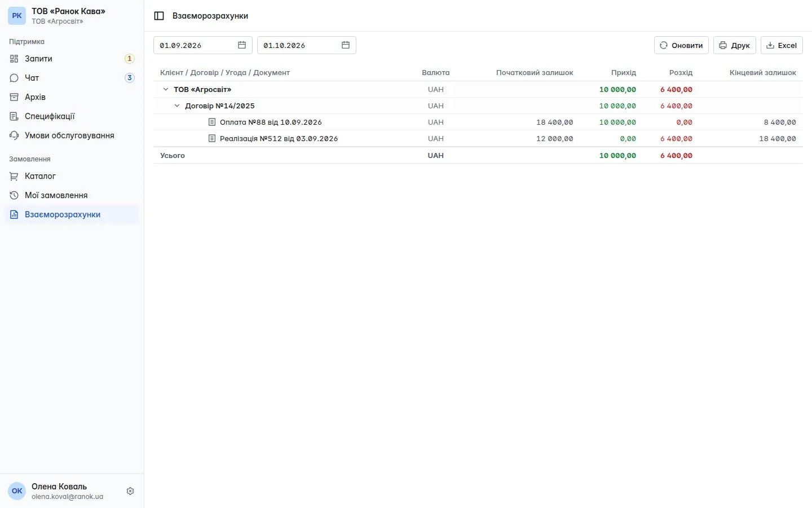Click the Кінцевий залишок column header

(762, 72)
